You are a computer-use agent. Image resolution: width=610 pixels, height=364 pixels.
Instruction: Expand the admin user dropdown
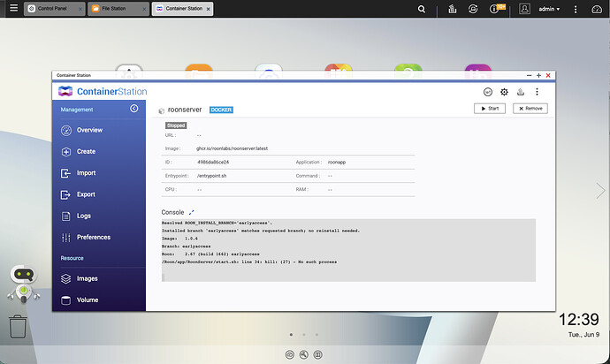pos(549,9)
